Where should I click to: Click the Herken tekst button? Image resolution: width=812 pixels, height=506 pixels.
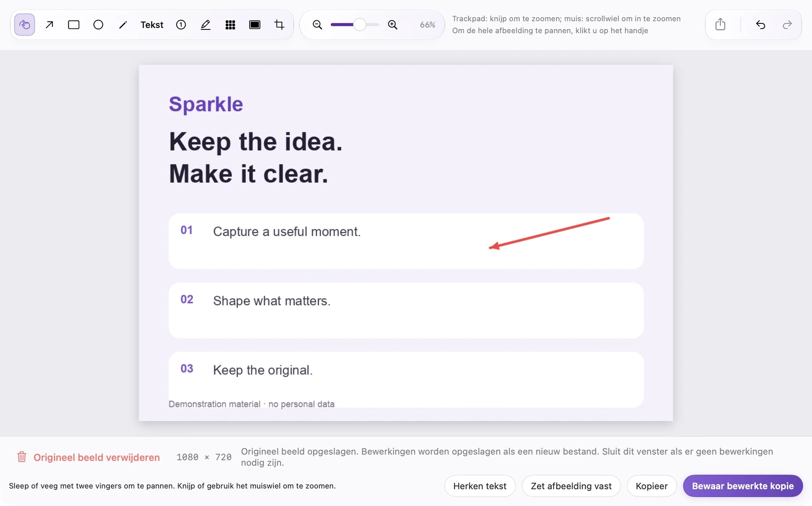480,486
